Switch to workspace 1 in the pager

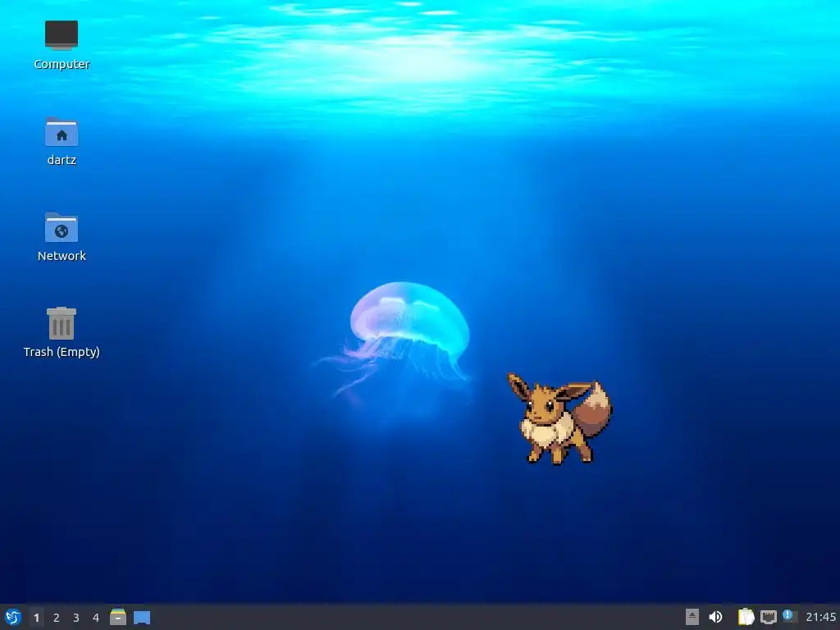point(36,618)
